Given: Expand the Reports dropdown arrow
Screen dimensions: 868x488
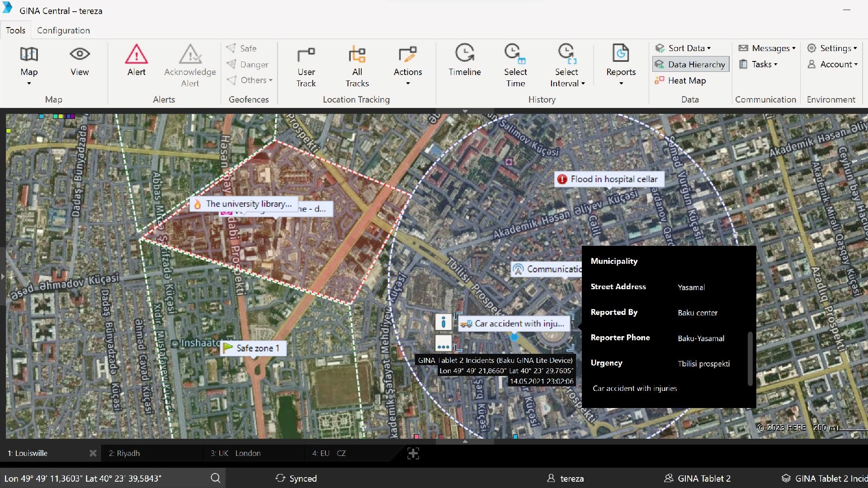Looking at the screenshot, I should 621,84.
